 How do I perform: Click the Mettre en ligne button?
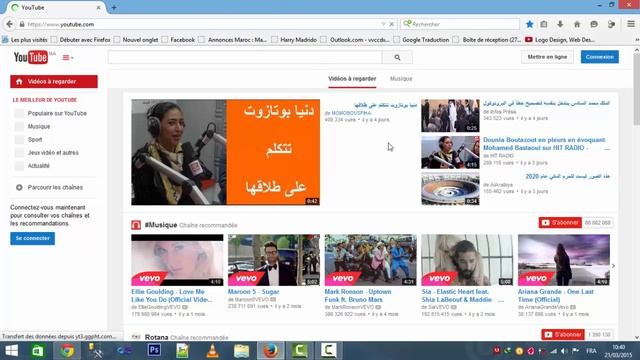pos(547,57)
